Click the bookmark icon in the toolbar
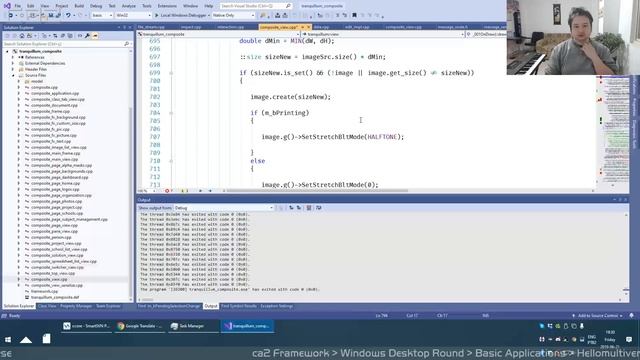The image size is (640, 360). point(354,15)
